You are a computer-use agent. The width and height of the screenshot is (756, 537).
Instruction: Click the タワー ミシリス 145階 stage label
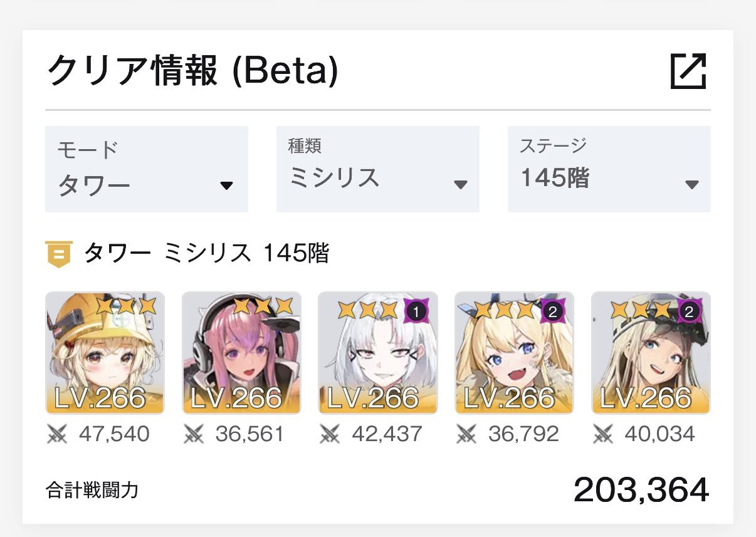206,254
